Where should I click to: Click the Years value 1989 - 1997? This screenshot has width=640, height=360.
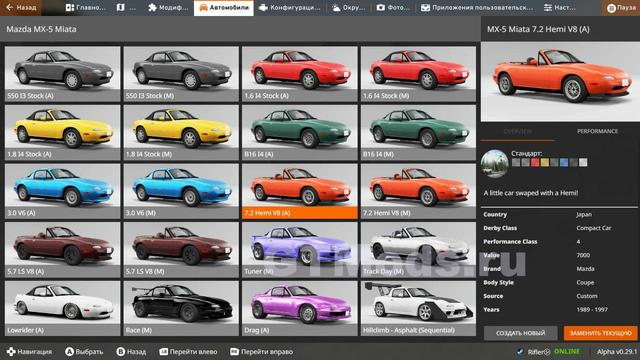tap(592, 309)
